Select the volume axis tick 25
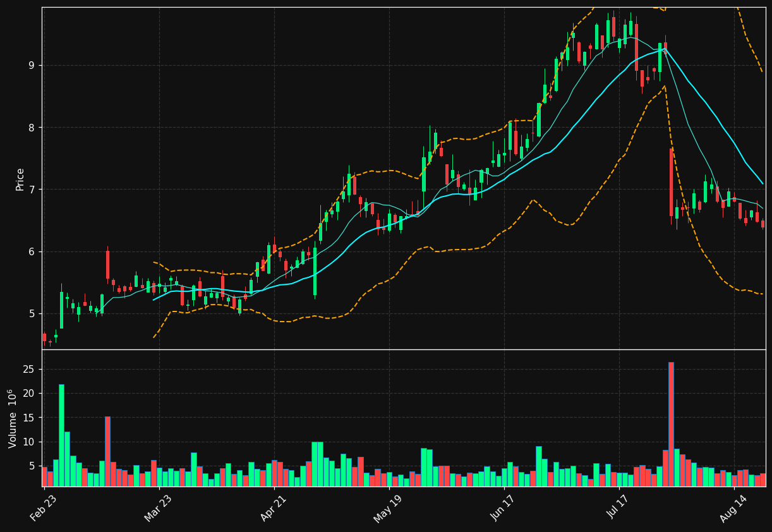 pos(30,369)
